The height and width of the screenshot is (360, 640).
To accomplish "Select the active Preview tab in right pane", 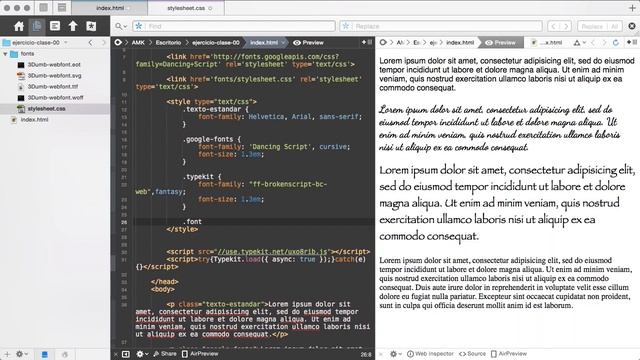I will [500, 42].
